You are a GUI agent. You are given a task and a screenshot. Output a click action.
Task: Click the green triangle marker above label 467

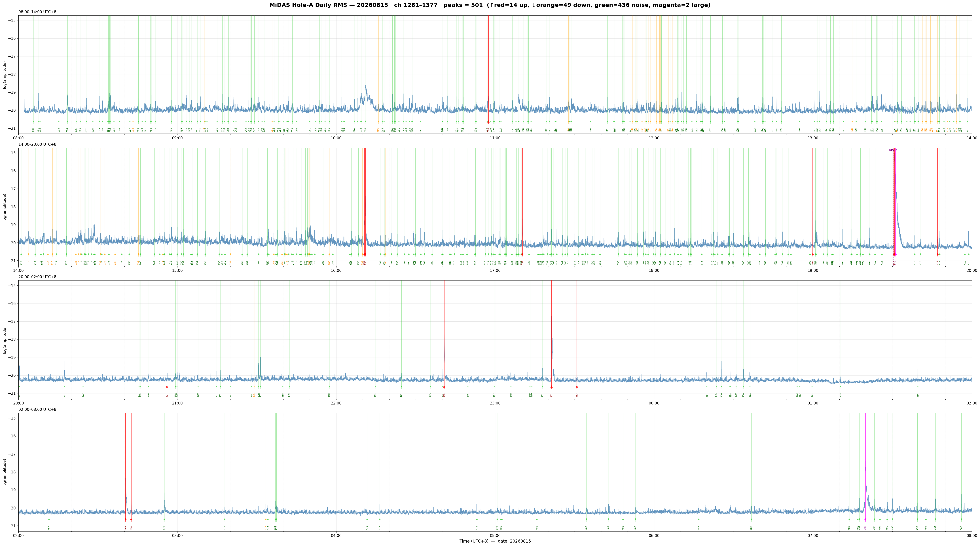[x=49, y=519]
